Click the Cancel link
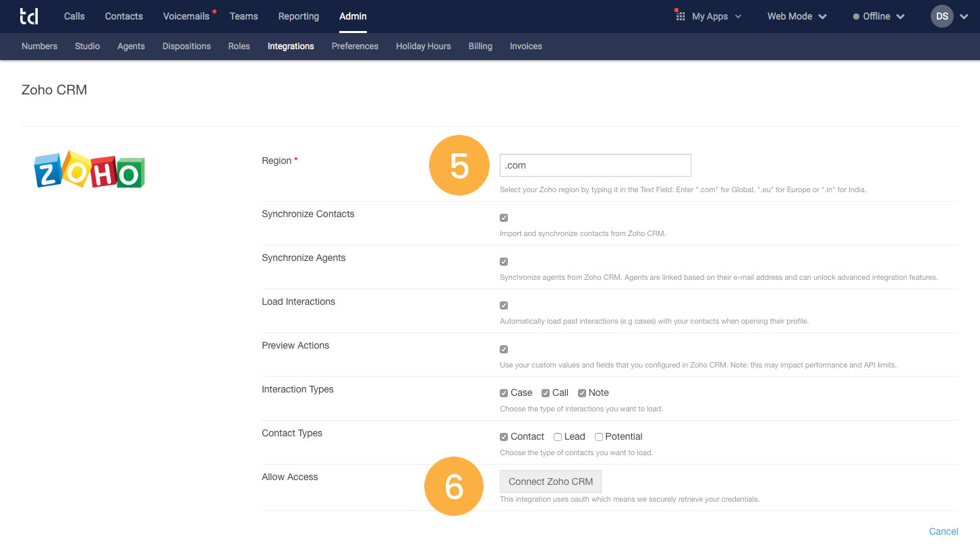The width and height of the screenshot is (980, 557). [x=944, y=531]
